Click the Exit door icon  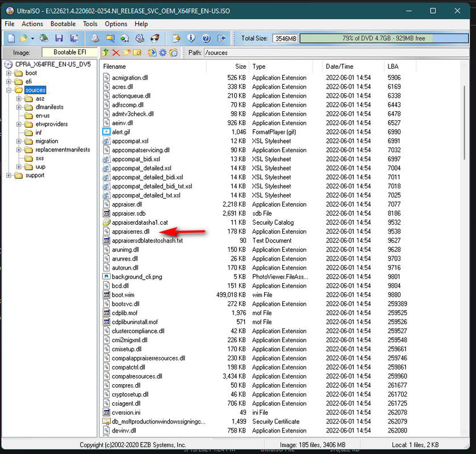[221, 38]
